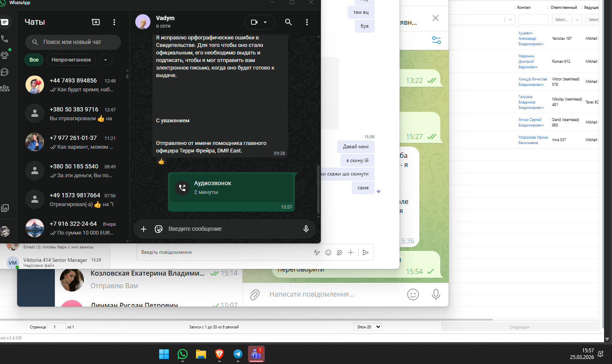Open WhatsApp Channels icon in sidebar
This screenshot has height=364, width=612.
(5, 72)
